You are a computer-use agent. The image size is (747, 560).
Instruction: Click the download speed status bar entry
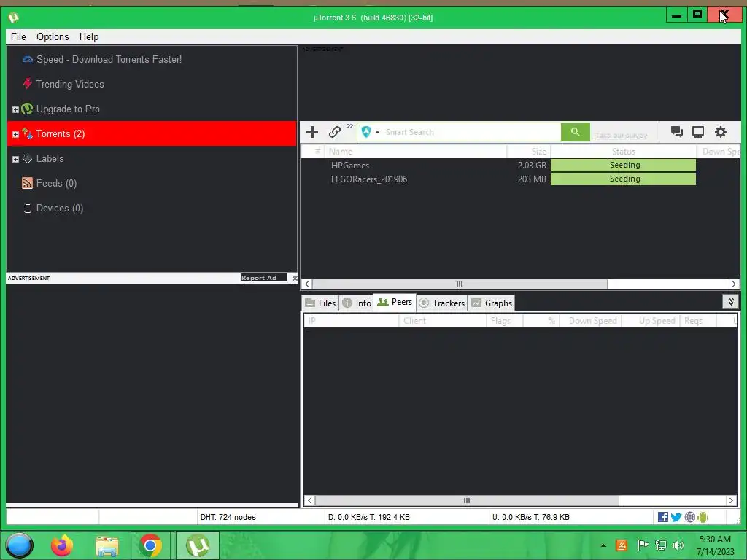tap(368, 517)
